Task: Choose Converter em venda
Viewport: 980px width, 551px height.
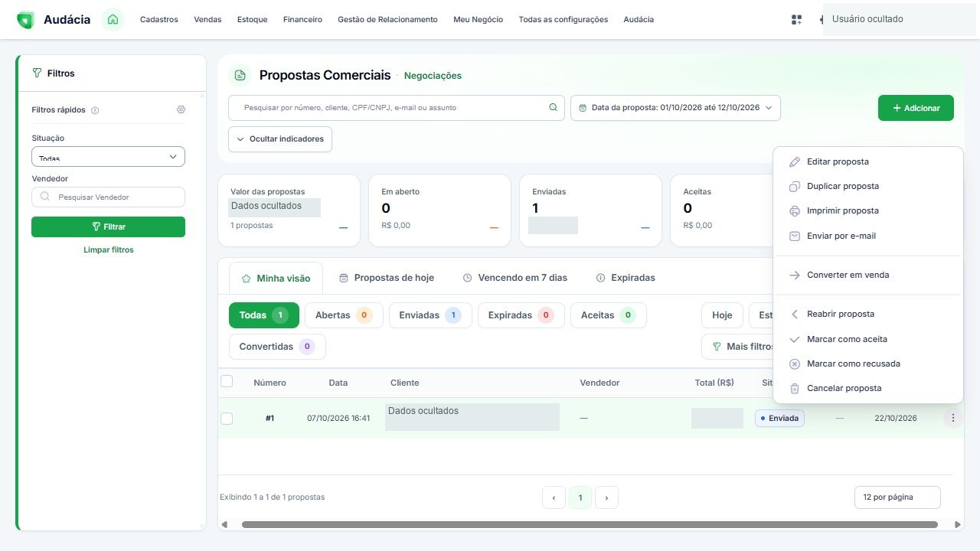Action: (868, 275)
